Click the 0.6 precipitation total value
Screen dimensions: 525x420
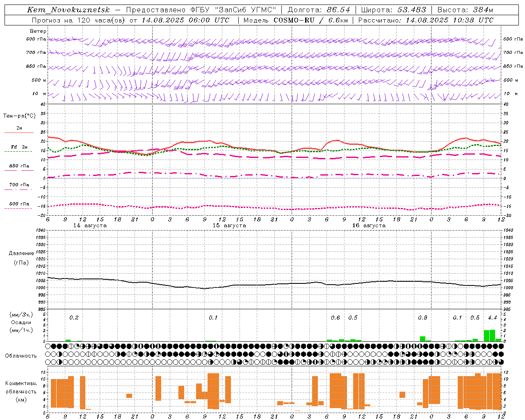(x=336, y=317)
